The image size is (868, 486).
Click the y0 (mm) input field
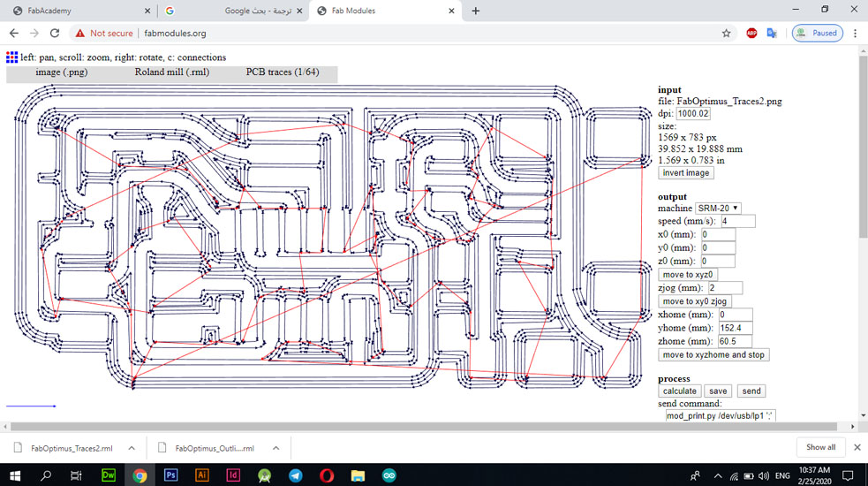719,247
